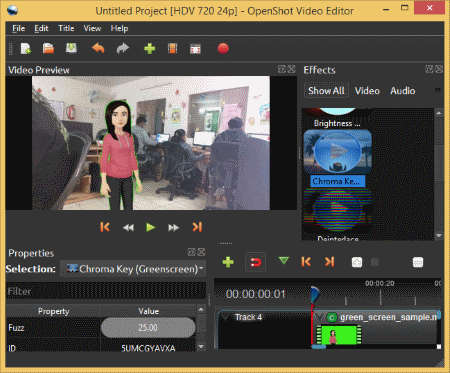
Task: Open the Help menu
Action: pyautogui.click(x=119, y=28)
